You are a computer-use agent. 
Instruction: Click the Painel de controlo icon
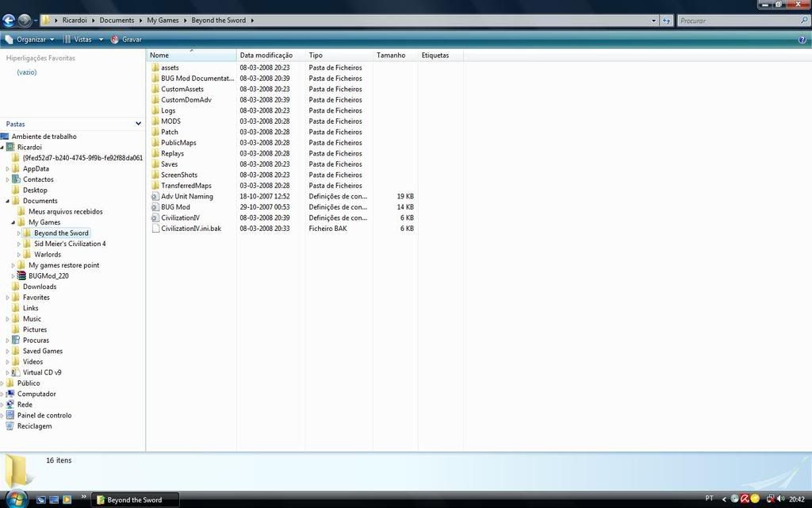point(10,415)
